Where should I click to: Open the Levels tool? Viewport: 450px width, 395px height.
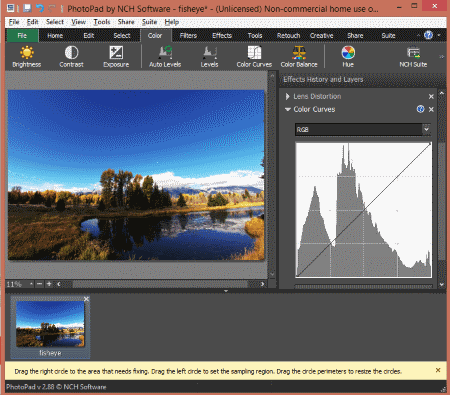(x=209, y=57)
